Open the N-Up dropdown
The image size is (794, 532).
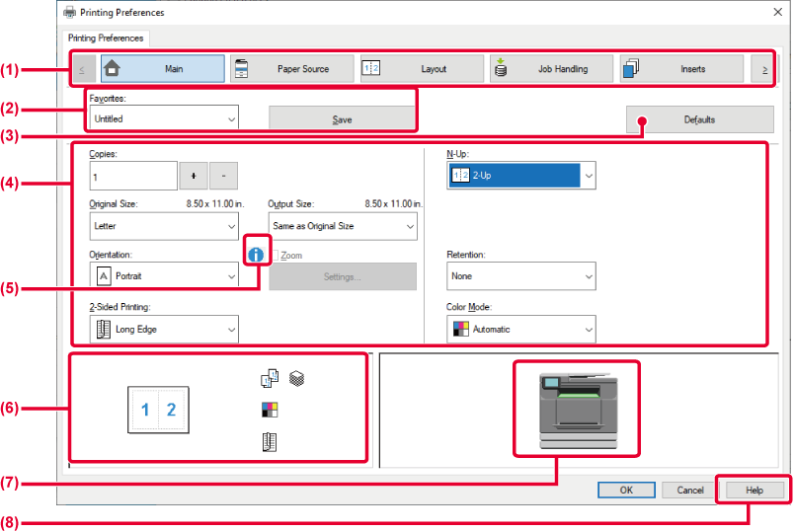521,176
